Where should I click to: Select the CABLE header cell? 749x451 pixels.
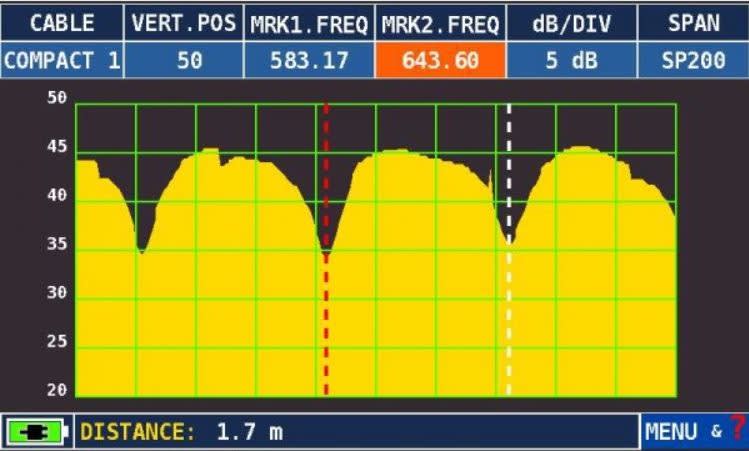click(x=62, y=23)
